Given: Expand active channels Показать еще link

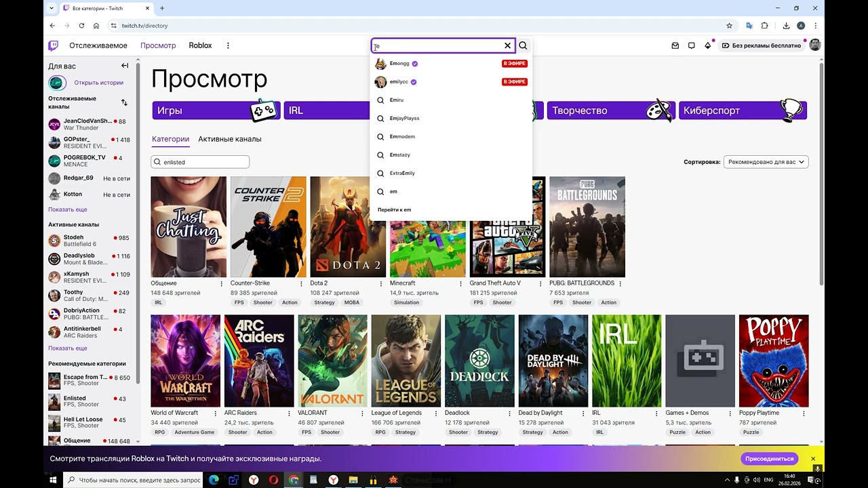Looking at the screenshot, I should [x=68, y=348].
